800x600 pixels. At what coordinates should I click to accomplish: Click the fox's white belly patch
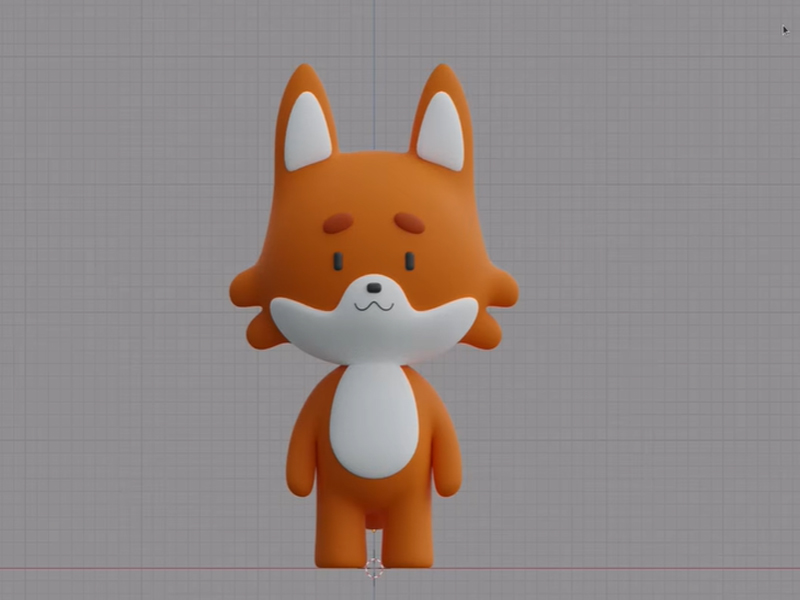(x=374, y=420)
